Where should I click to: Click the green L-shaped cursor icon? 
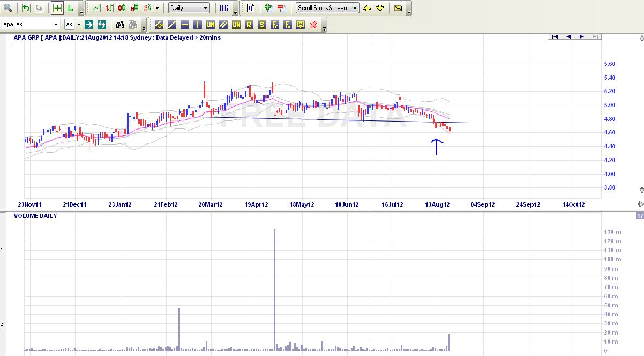[70, 8]
